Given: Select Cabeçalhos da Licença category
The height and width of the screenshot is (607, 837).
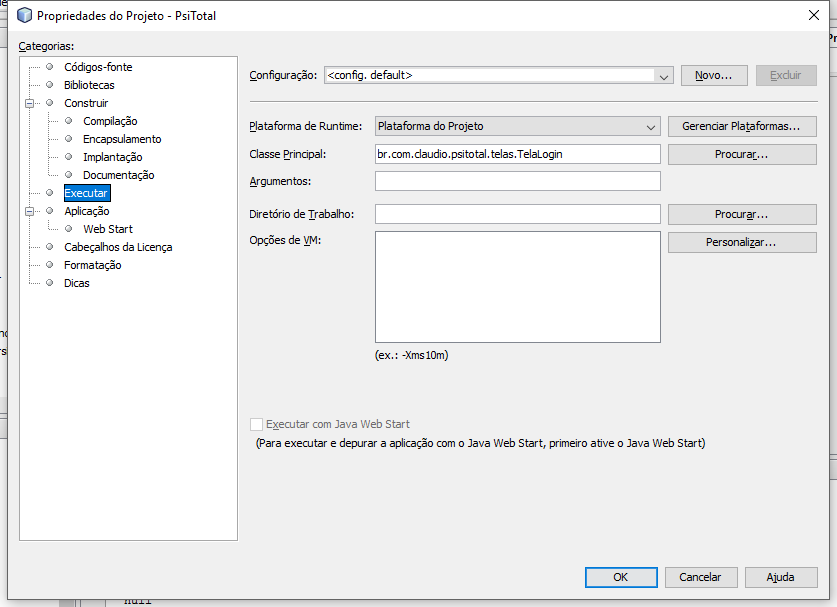Looking at the screenshot, I should (x=118, y=247).
